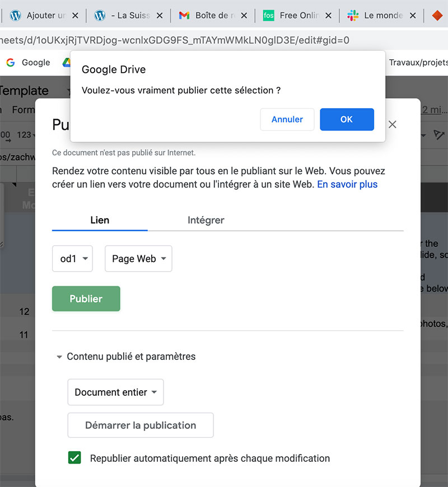Close the publish dialog with the X
This screenshot has width=448, height=487.
pos(393,124)
